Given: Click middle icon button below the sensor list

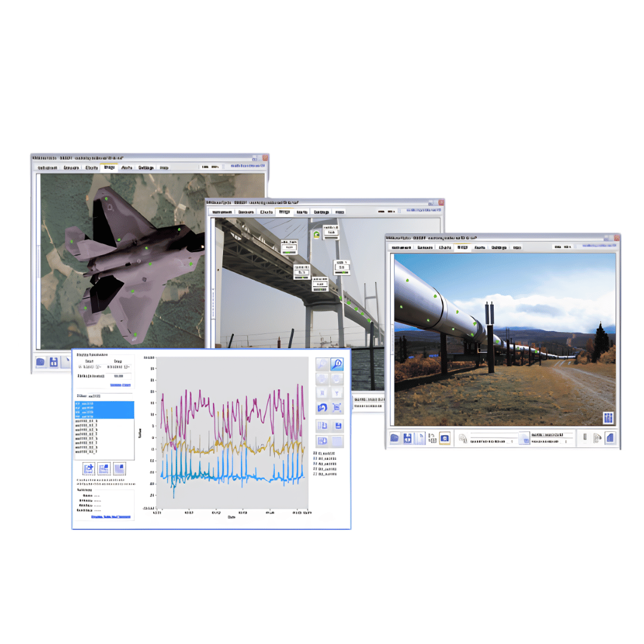Looking at the screenshot, I should point(104,469).
